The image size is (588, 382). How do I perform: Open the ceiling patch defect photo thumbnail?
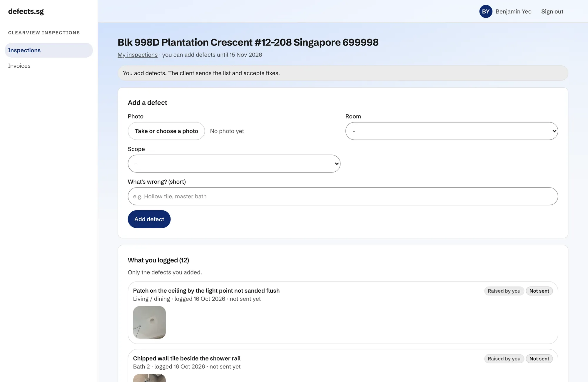(149, 322)
